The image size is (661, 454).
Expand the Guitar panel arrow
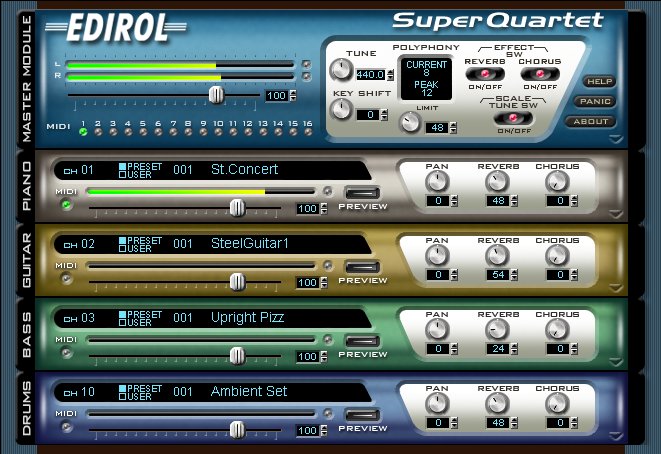(x=616, y=288)
